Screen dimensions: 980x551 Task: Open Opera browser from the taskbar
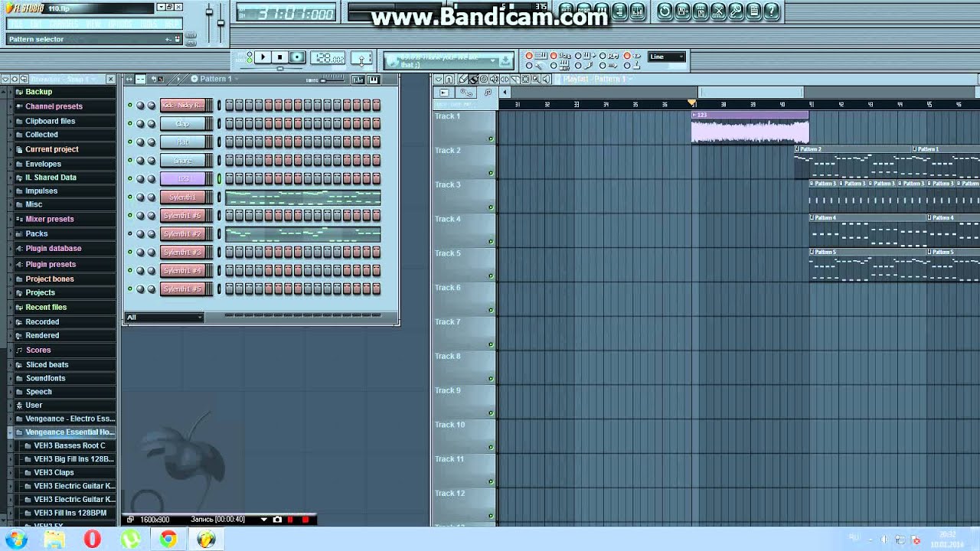tap(93, 540)
